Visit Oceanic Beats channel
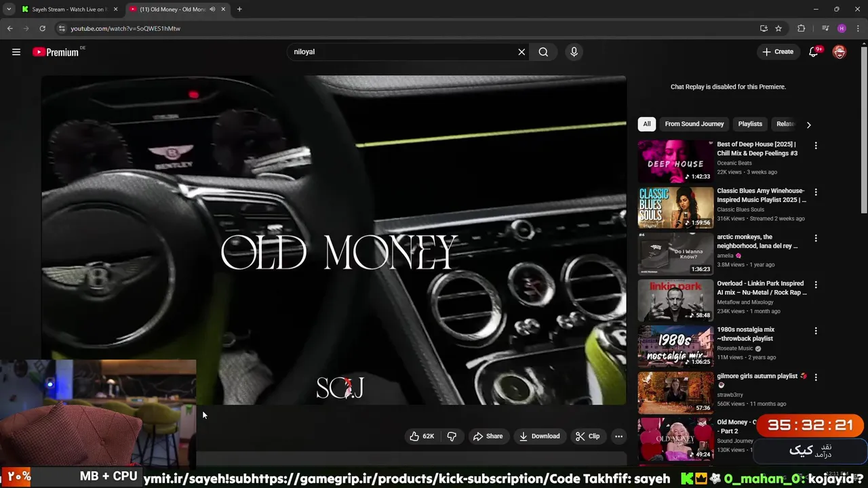The height and width of the screenshot is (488, 868). [x=734, y=163]
